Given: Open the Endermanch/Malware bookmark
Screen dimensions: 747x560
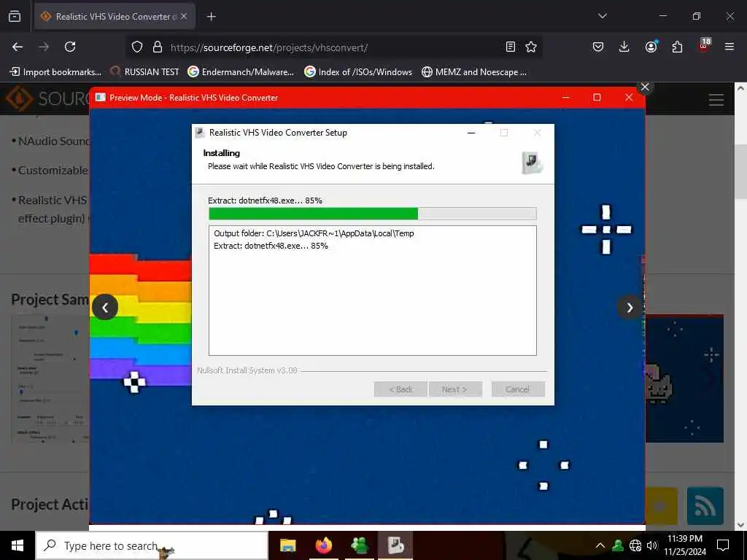Looking at the screenshot, I should (x=241, y=72).
